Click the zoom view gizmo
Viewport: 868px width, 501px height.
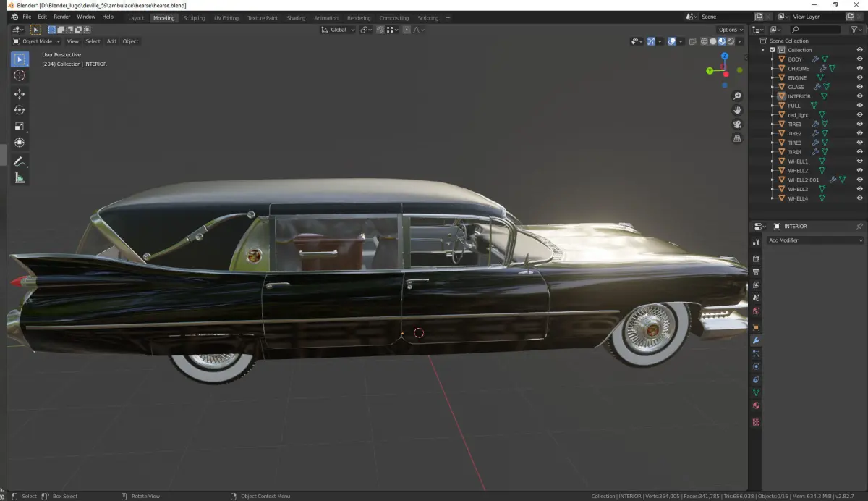click(x=737, y=96)
